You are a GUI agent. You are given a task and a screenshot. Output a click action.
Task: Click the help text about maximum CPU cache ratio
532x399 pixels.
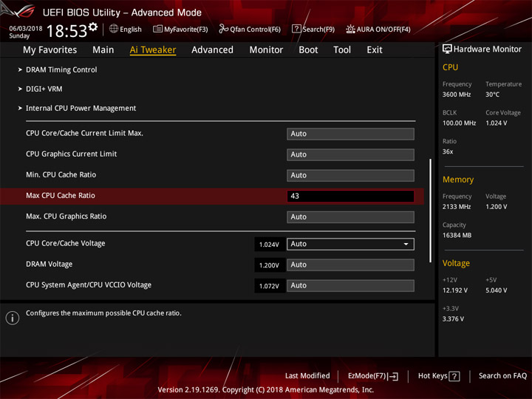pos(103,313)
